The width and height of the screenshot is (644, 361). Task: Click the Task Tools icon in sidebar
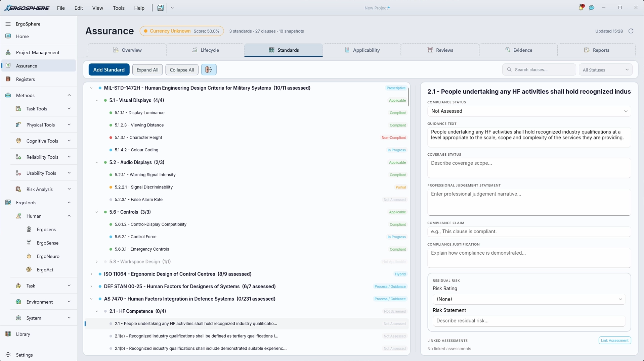[x=18, y=109]
